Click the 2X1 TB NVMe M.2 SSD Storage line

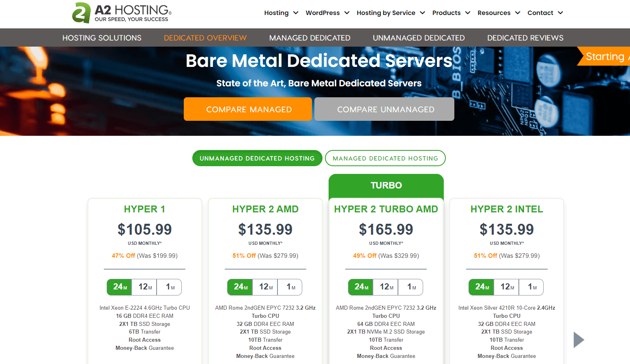point(386,332)
